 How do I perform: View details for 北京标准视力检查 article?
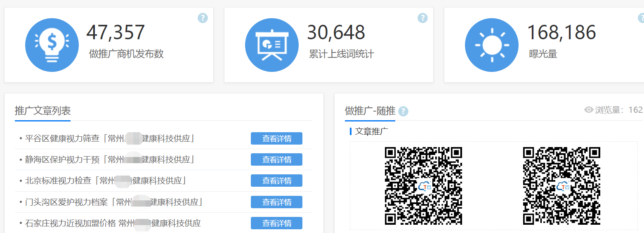276,181
